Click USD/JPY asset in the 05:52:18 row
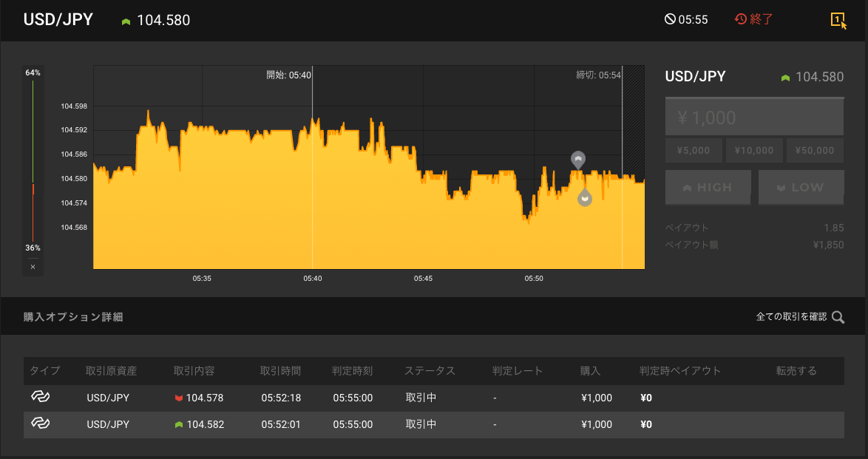 [108, 398]
